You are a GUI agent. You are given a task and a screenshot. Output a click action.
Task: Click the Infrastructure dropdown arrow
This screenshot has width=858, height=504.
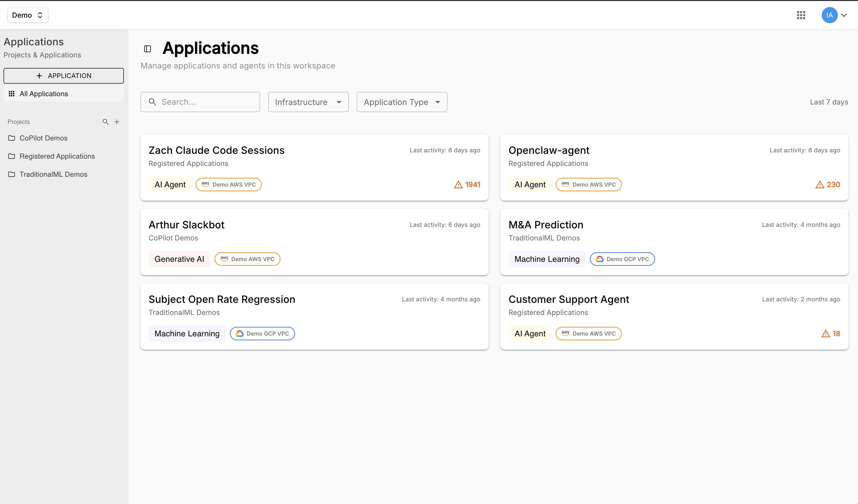(x=339, y=102)
